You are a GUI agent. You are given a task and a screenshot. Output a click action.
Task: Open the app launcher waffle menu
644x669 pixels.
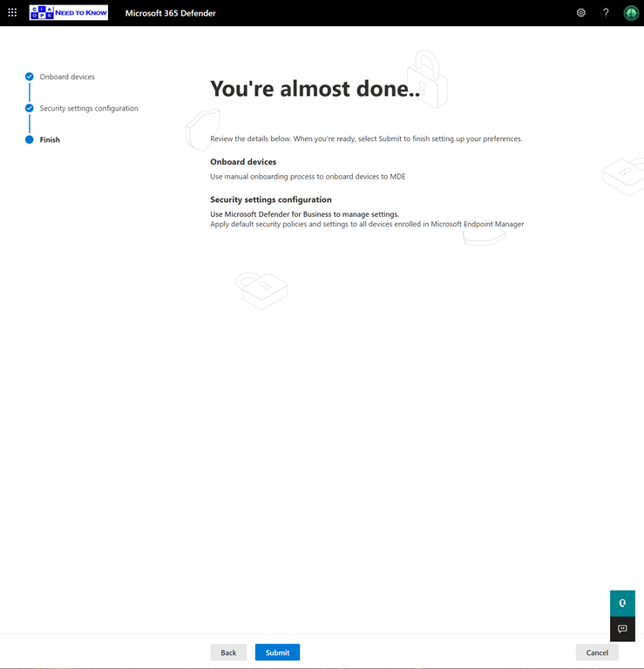coord(12,13)
